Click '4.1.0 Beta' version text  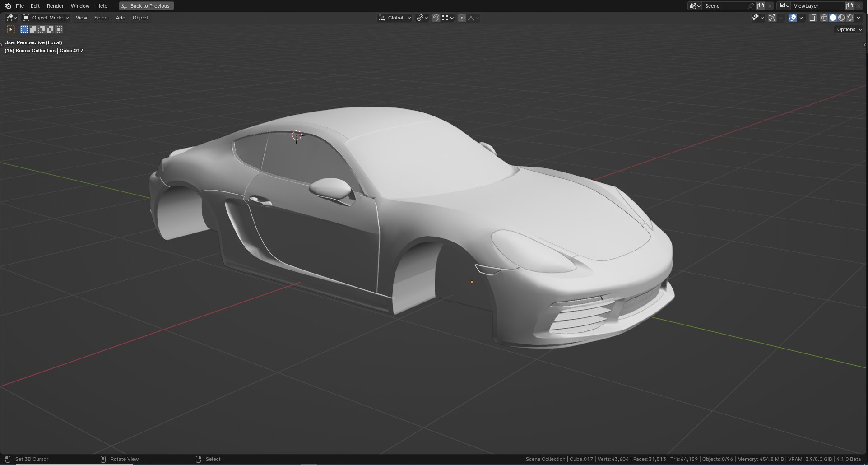click(849, 459)
